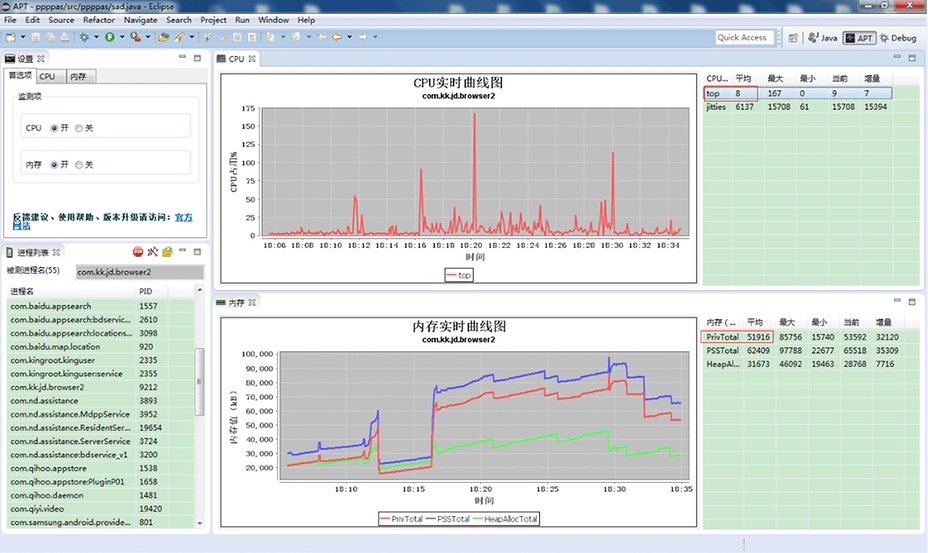This screenshot has width=928, height=553.
Task: Click the New wizard icon in toolbar
Action: (11, 37)
